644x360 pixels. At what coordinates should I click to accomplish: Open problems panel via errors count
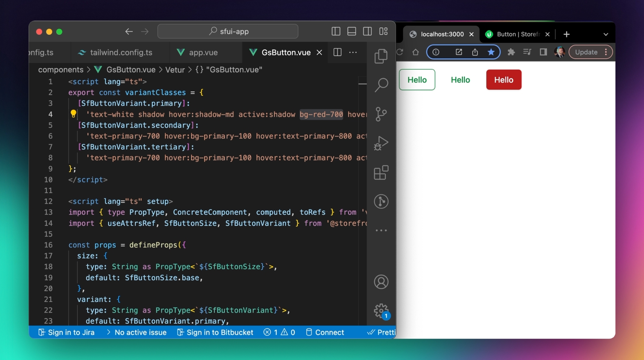[270, 332]
